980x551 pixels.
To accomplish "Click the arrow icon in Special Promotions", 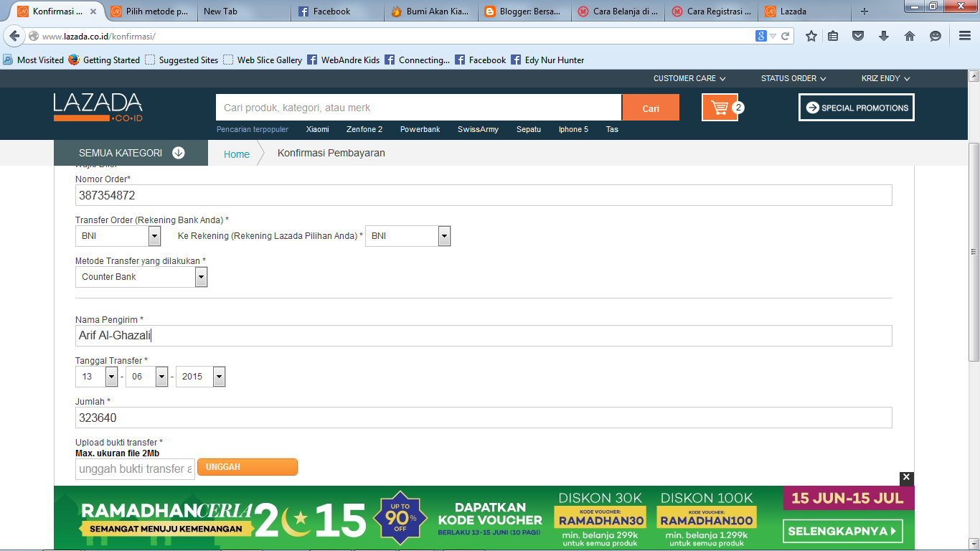I will [x=813, y=108].
